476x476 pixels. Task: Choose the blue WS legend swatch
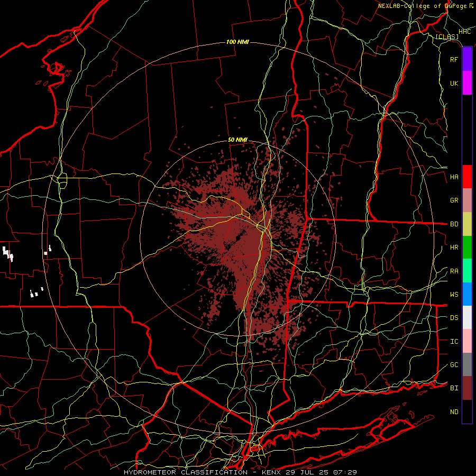pos(467,294)
